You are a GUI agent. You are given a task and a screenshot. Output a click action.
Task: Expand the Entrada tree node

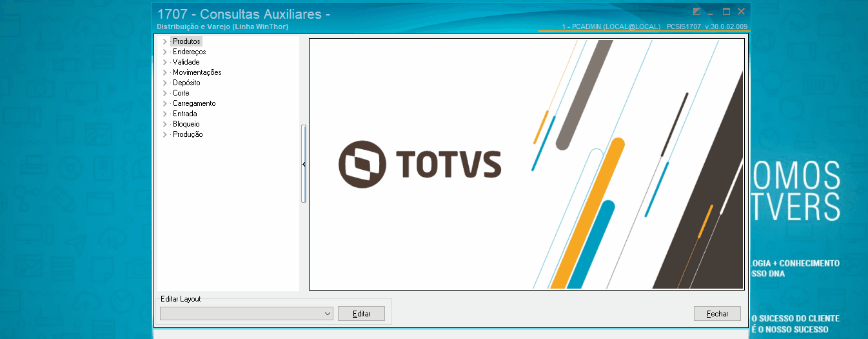(x=165, y=114)
